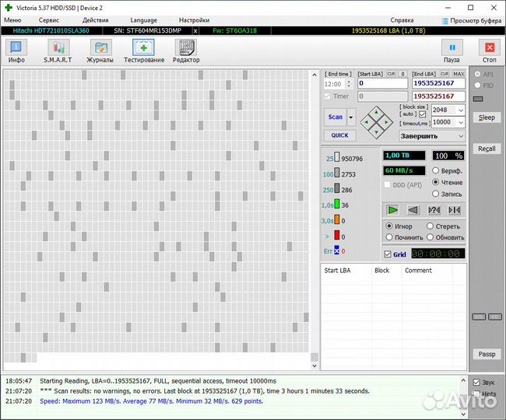
Task: Select the Чтение radio button
Action: click(436, 182)
